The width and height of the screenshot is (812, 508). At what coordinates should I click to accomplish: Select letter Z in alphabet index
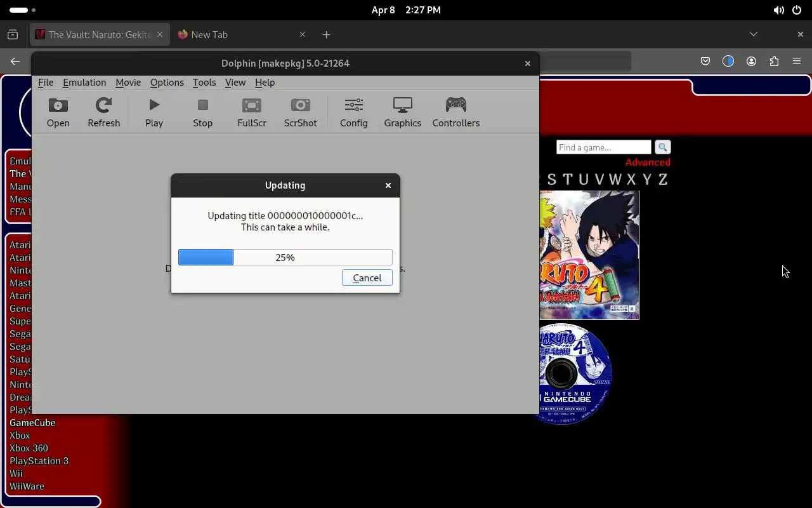tap(663, 180)
